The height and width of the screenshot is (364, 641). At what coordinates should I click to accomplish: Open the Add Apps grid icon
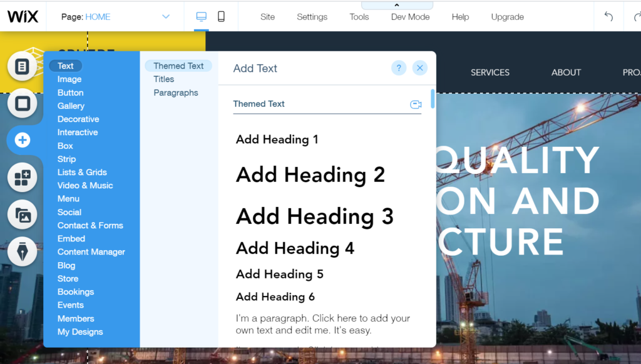(23, 178)
